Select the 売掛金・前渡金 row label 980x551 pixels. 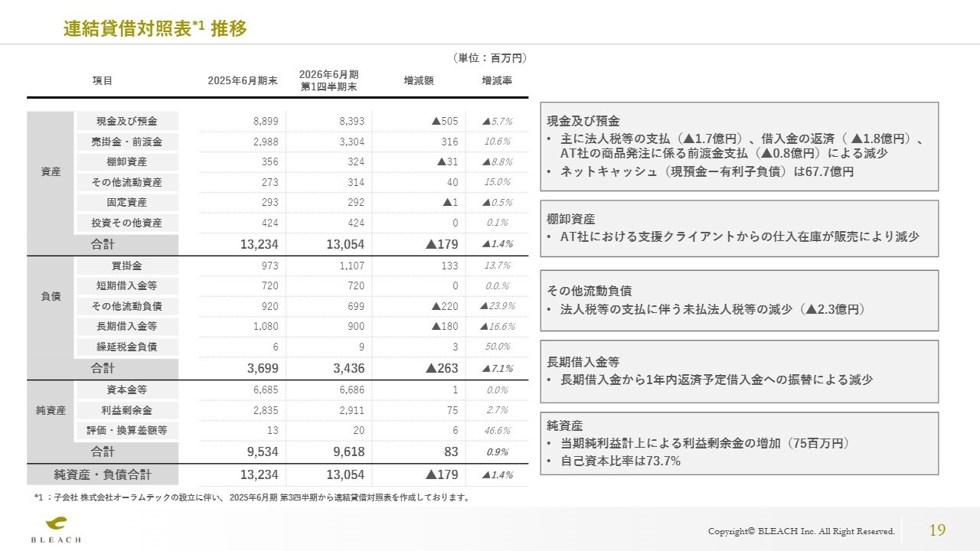127,142
